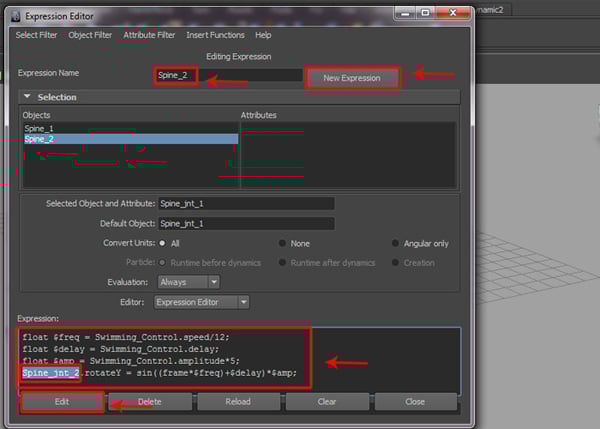600x429 pixels.
Task: Select the None convert units radio
Action: tap(283, 243)
